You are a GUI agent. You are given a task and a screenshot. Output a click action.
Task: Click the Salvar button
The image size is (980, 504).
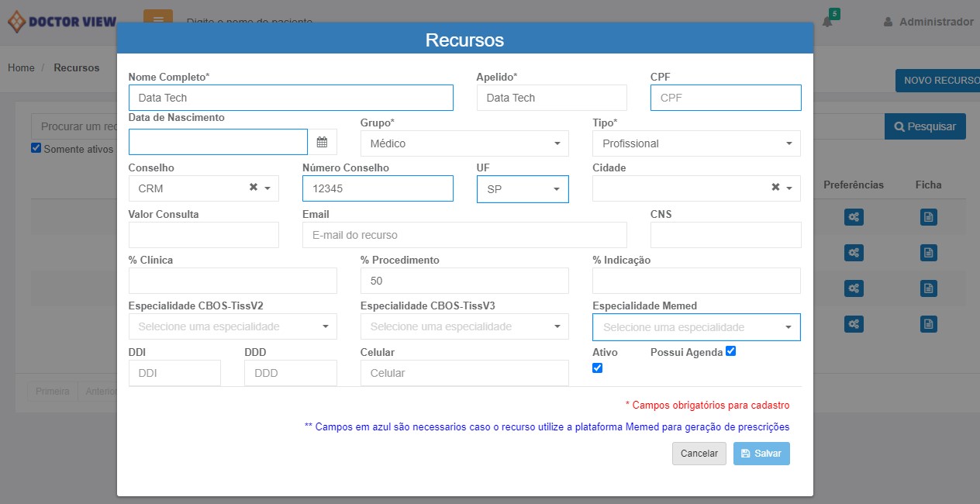(761, 454)
